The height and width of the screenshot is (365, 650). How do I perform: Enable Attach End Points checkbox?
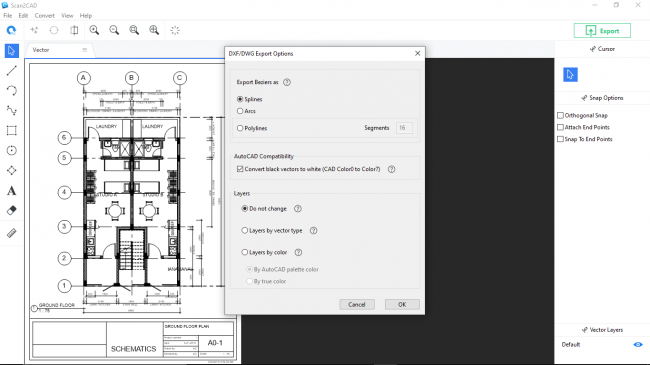[560, 127]
